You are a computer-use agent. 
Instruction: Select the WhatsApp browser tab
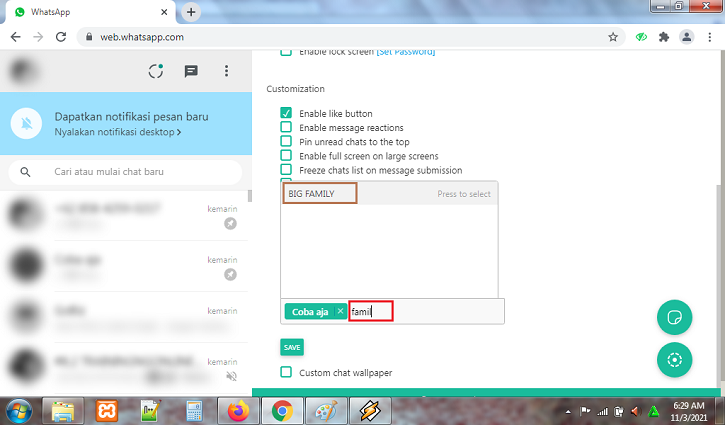pyautogui.click(x=88, y=12)
